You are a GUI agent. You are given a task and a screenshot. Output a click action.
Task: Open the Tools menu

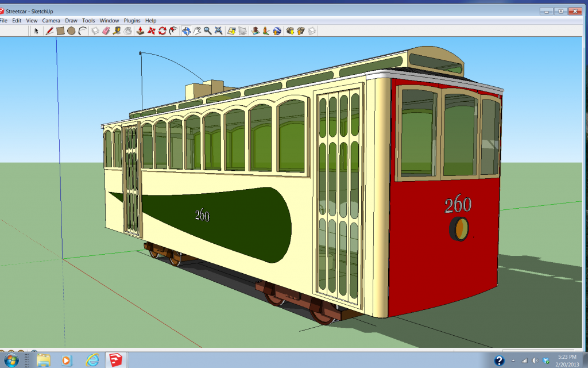88,21
